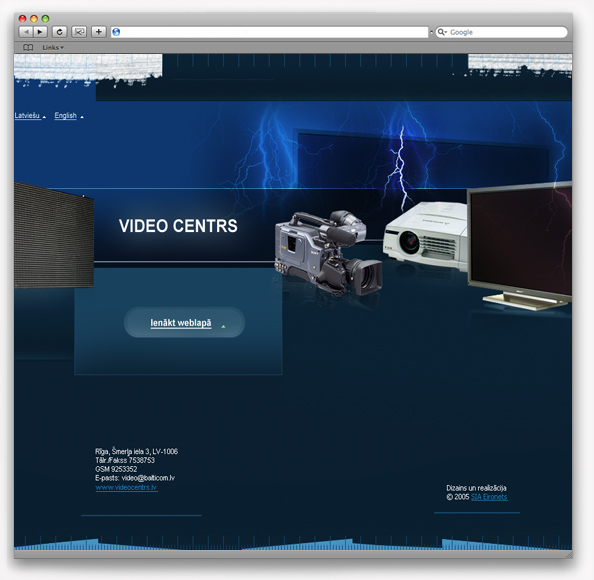The image size is (594, 580).
Task: Click the white projector image
Action: point(425,236)
